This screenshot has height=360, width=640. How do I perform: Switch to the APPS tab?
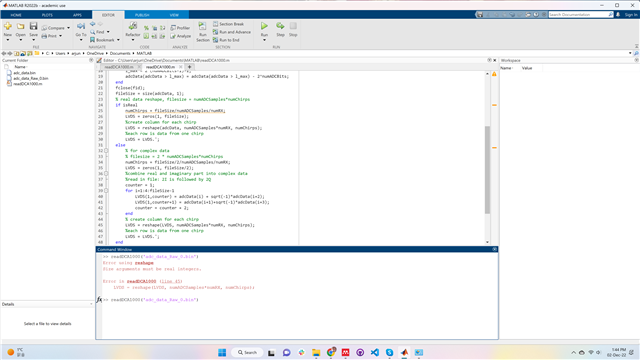click(x=77, y=15)
